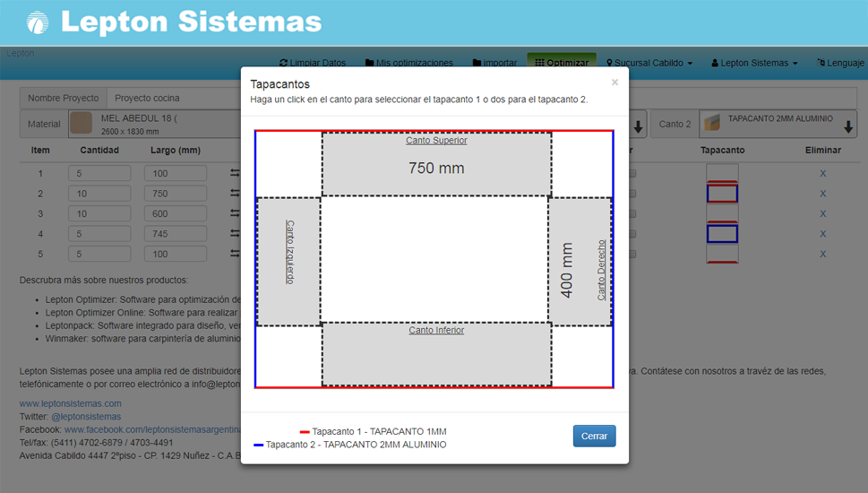This screenshot has height=493, width=868.
Task: Open the dropdown arrow left of Canto 2
Action: 639,127
